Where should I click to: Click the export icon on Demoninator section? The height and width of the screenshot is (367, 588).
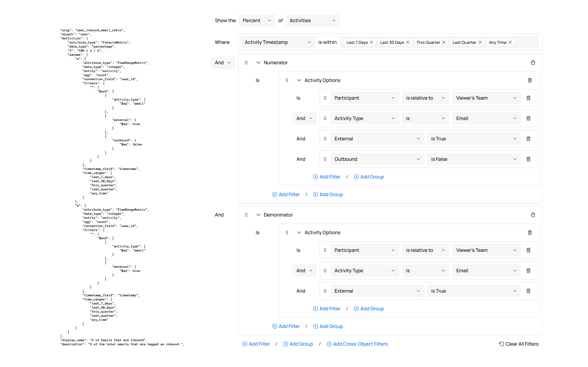coord(533,215)
